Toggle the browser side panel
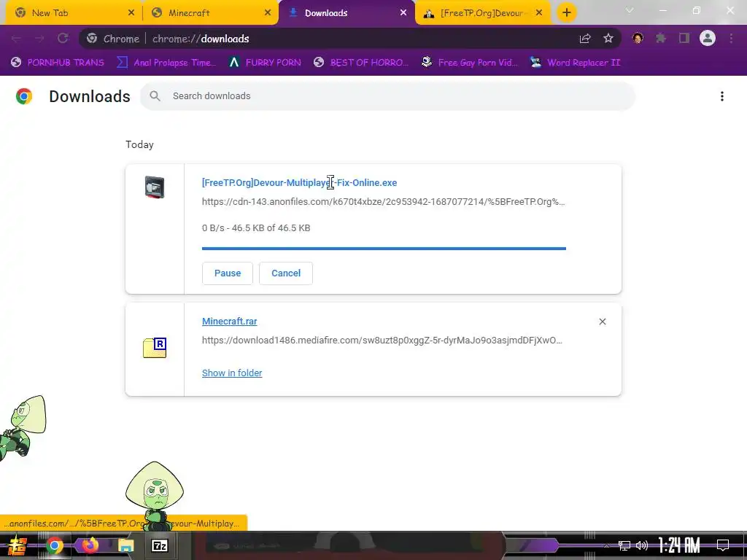Screen dimensions: 747x560 pyautogui.click(x=684, y=39)
